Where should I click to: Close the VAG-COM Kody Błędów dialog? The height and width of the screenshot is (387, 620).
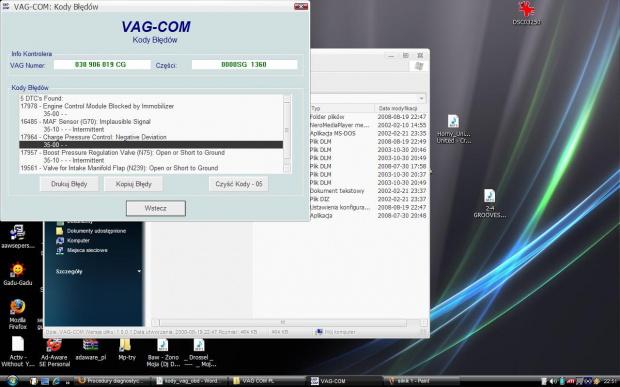(x=301, y=7)
